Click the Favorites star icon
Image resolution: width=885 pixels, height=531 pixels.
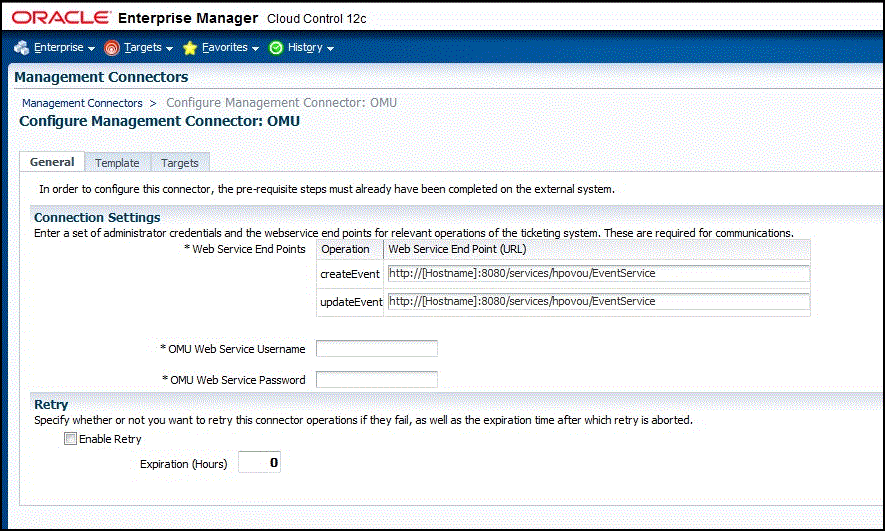(190, 48)
